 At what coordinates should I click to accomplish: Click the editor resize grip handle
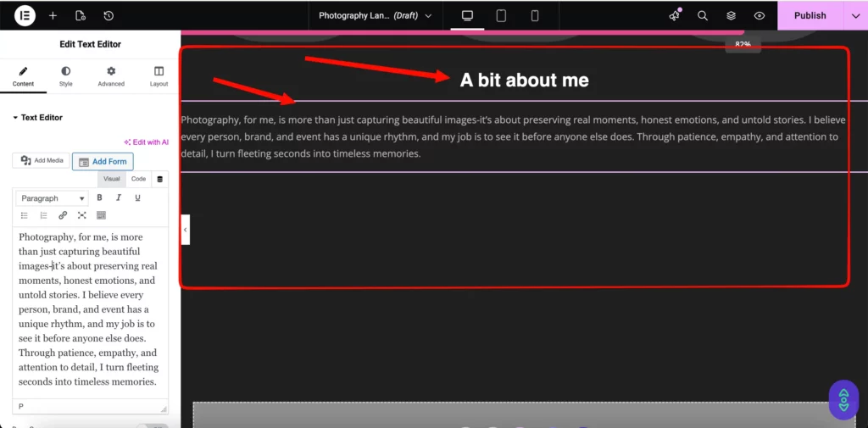(164, 409)
